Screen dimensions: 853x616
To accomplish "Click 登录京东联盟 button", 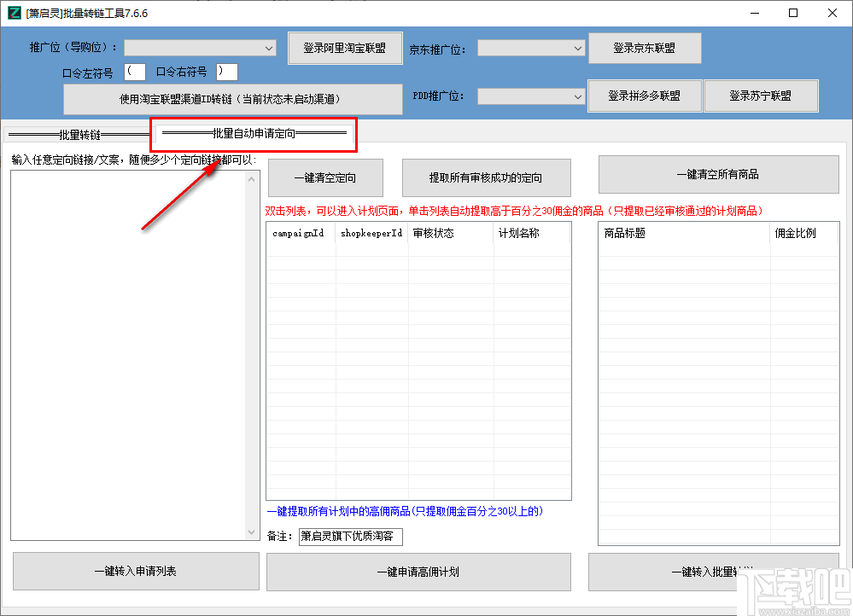I will [645, 48].
